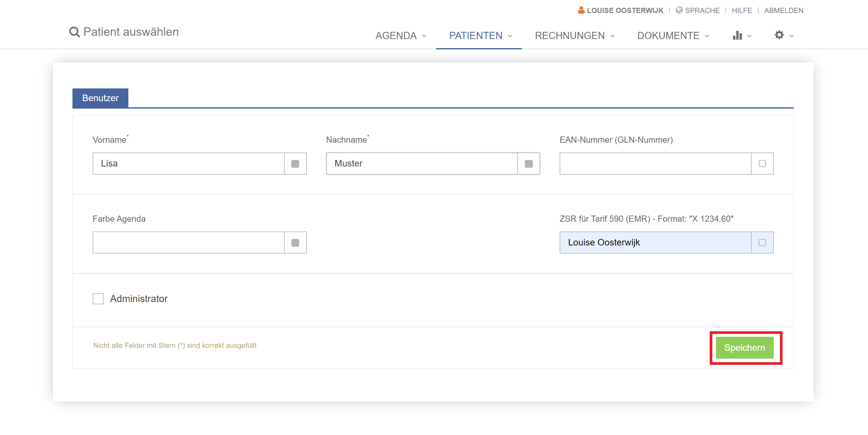Click ABMELDEN to log out
Screen dimensions: 868x435
point(784,10)
